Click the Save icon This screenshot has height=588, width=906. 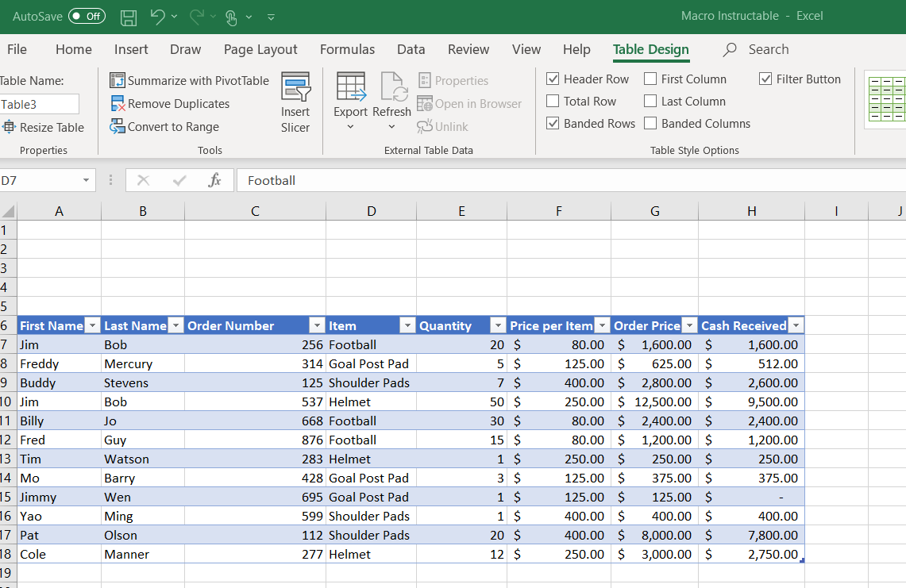pos(128,17)
